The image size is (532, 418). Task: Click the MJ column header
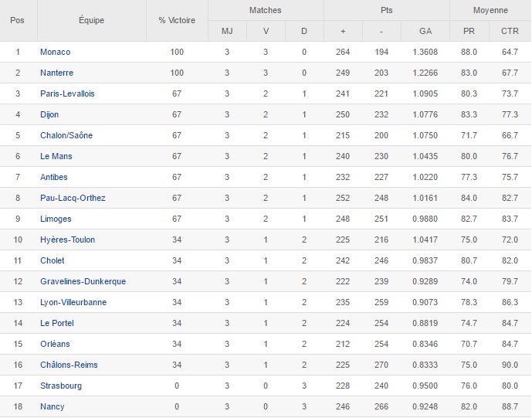tap(227, 31)
